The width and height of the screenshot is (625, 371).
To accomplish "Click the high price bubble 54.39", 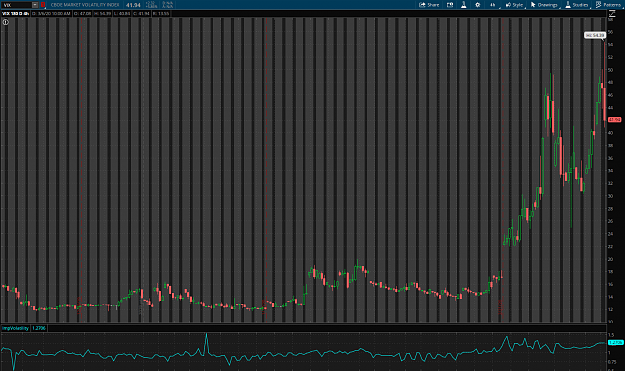I will [595, 35].
